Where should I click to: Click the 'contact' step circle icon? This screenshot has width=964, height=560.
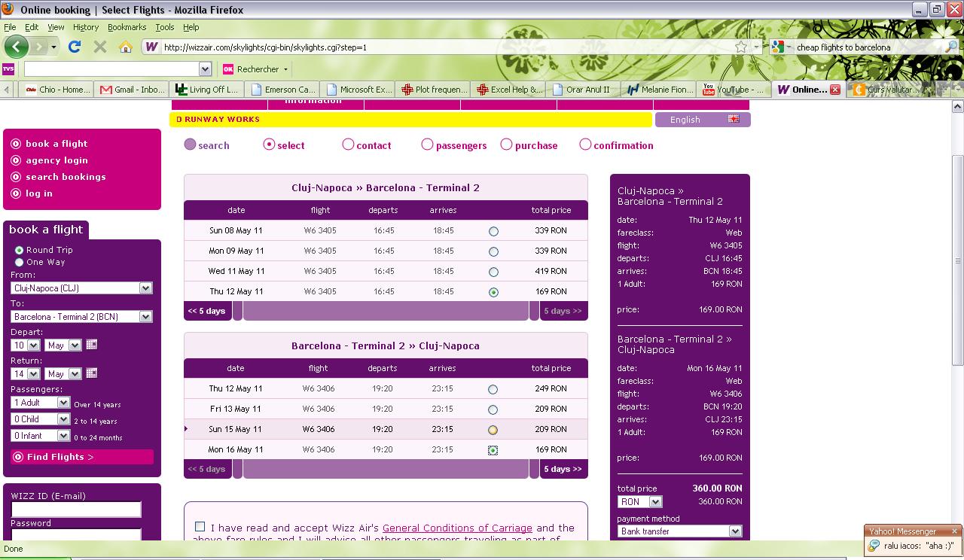pos(348,145)
